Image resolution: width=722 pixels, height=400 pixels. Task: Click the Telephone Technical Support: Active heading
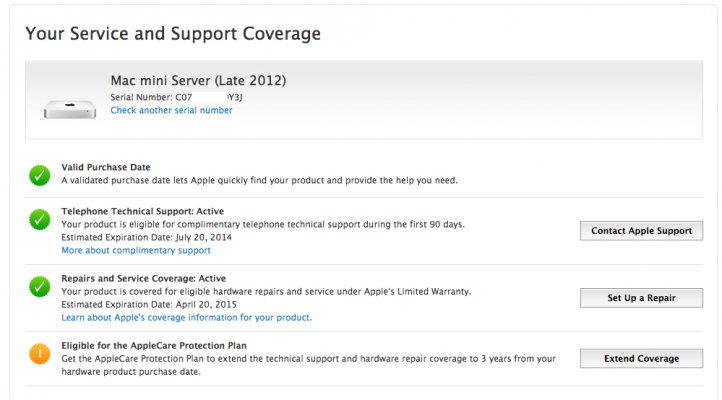[143, 211]
